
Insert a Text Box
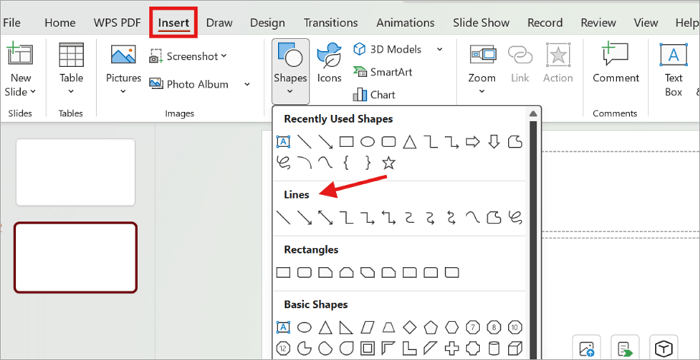tap(673, 69)
